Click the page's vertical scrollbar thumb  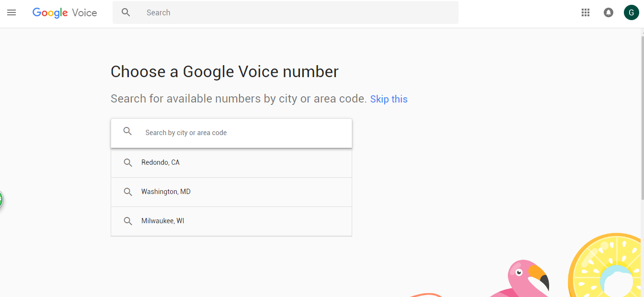[642, 118]
